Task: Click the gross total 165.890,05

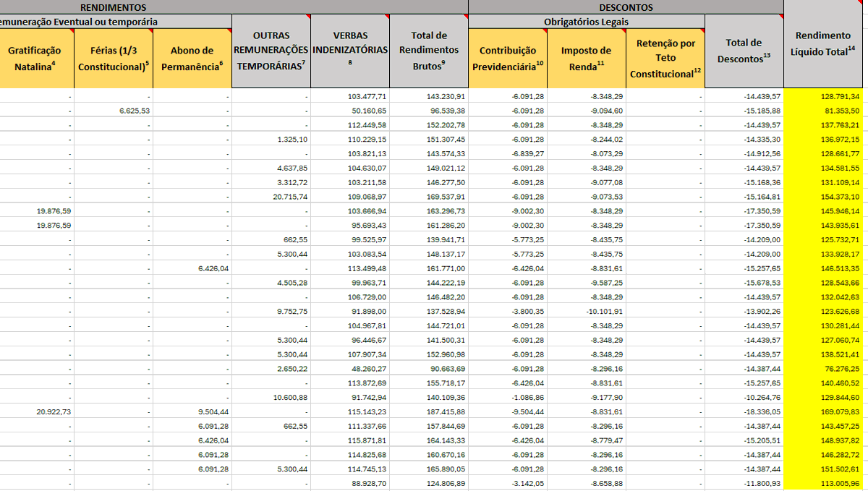Action: 429,469
